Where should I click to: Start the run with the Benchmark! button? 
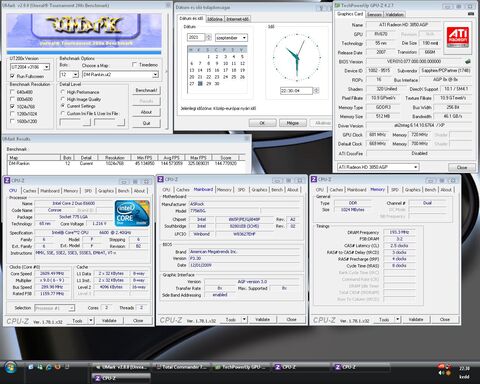point(146,90)
